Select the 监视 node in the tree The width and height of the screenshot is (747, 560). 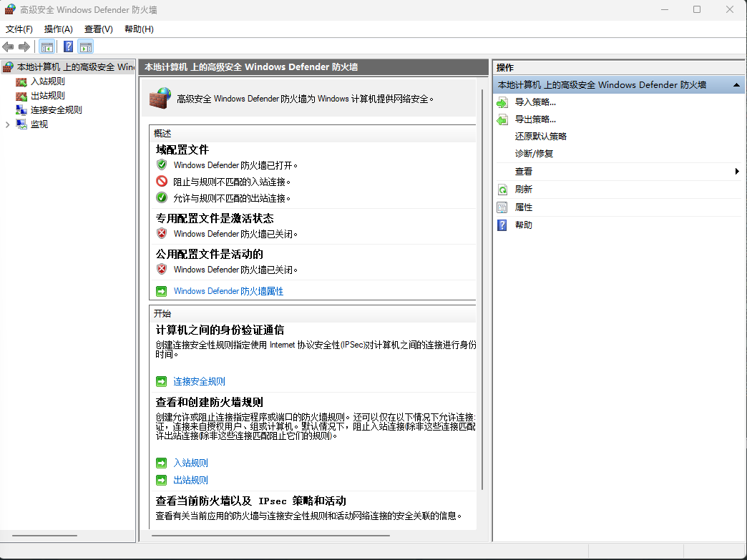(39, 124)
